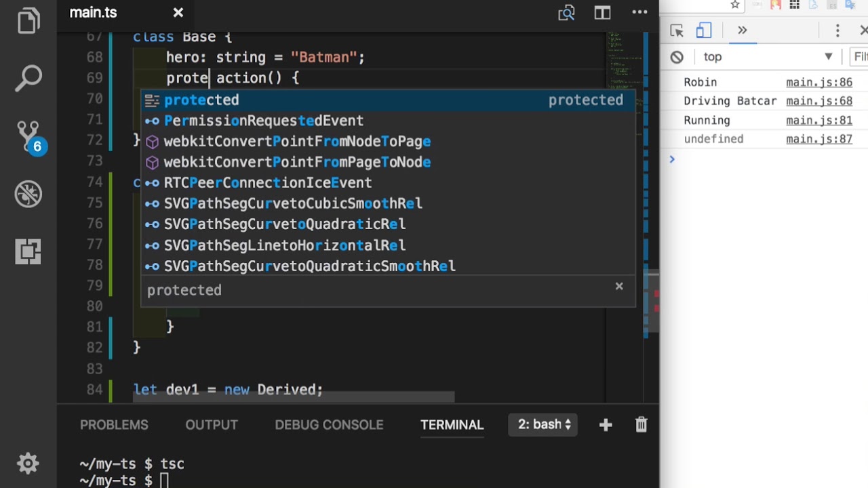Toggle the device toolbar in DevTools
This screenshot has height=488, width=868.
pyautogui.click(x=703, y=30)
